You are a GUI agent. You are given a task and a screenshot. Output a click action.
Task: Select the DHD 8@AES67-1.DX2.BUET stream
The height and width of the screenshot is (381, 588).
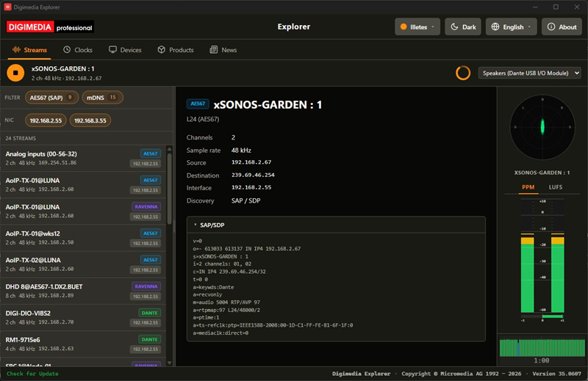pos(83,291)
